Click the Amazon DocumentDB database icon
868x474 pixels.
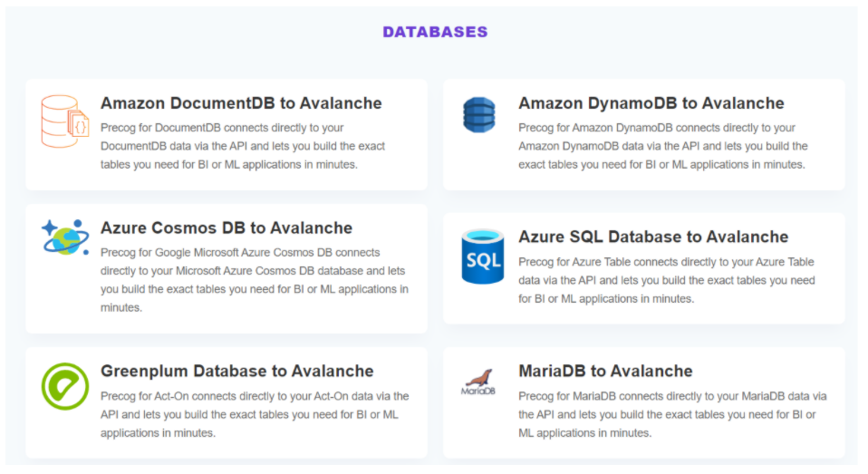pyautogui.click(x=64, y=121)
